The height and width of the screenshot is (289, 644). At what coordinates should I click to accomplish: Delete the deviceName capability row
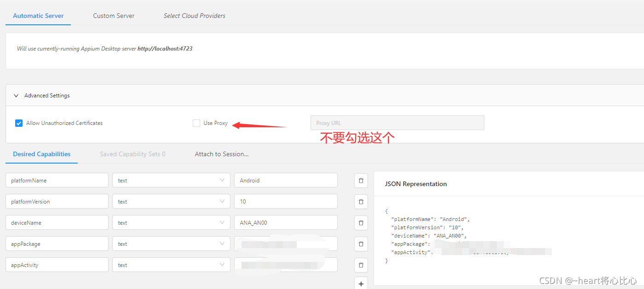361,222
